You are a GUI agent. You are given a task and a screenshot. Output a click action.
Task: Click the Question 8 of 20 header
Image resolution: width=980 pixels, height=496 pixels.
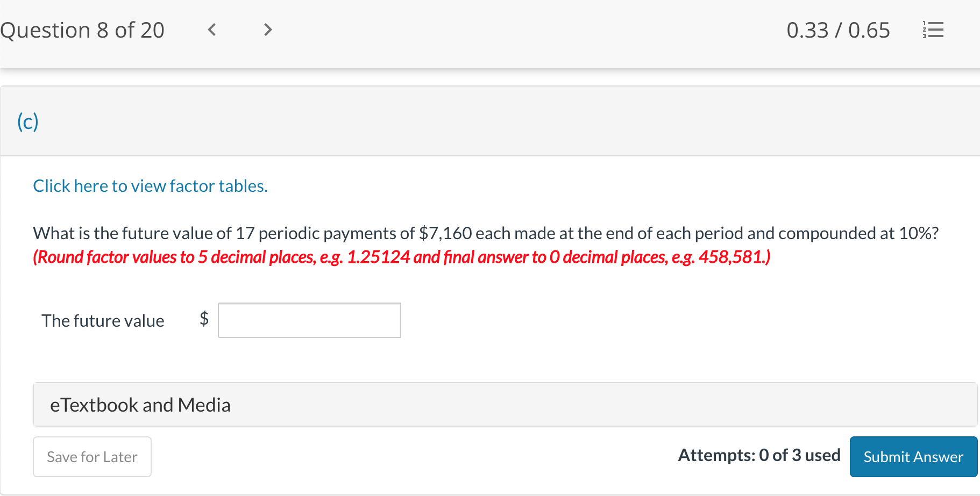point(82,30)
